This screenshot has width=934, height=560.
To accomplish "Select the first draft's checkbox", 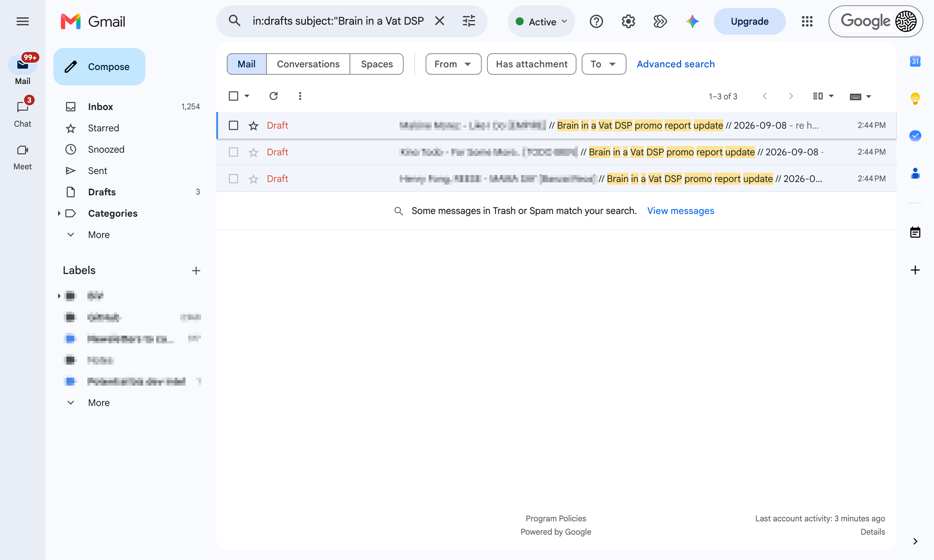I will pyautogui.click(x=233, y=125).
